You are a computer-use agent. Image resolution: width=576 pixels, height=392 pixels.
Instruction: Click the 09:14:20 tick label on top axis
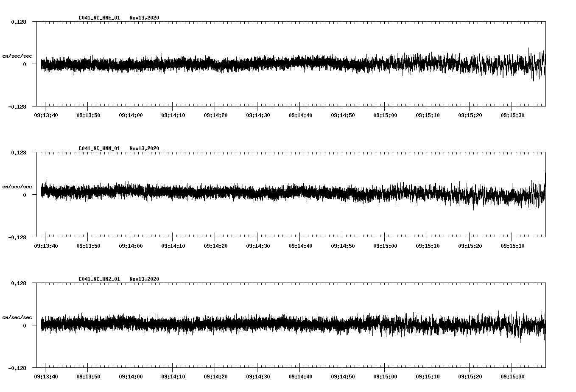[x=215, y=114]
